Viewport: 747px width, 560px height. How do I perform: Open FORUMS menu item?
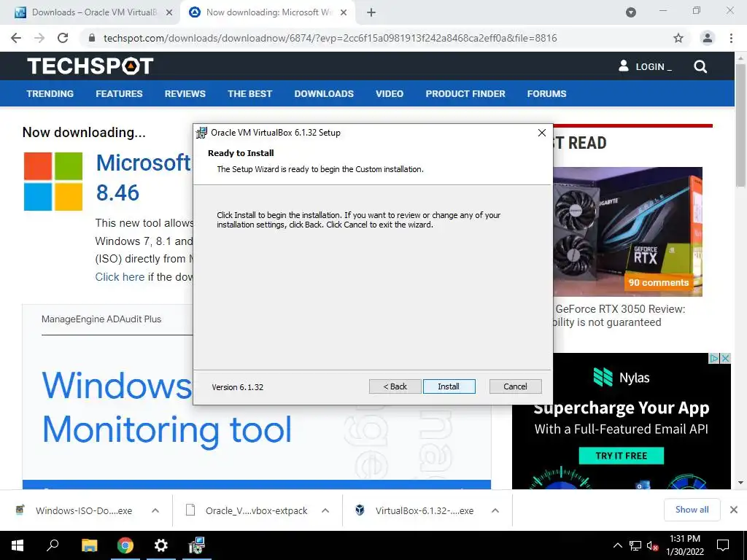[546, 94]
